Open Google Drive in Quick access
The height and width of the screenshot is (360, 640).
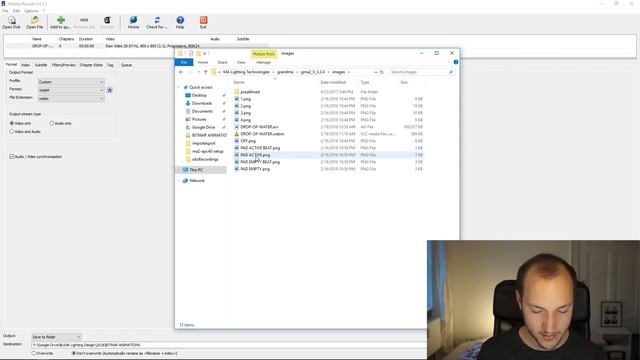pos(203,127)
